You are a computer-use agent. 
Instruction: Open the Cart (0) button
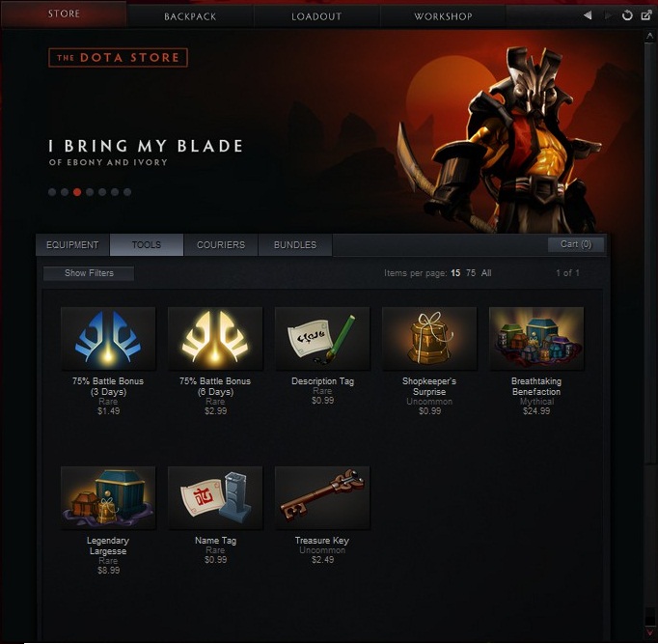click(x=576, y=244)
